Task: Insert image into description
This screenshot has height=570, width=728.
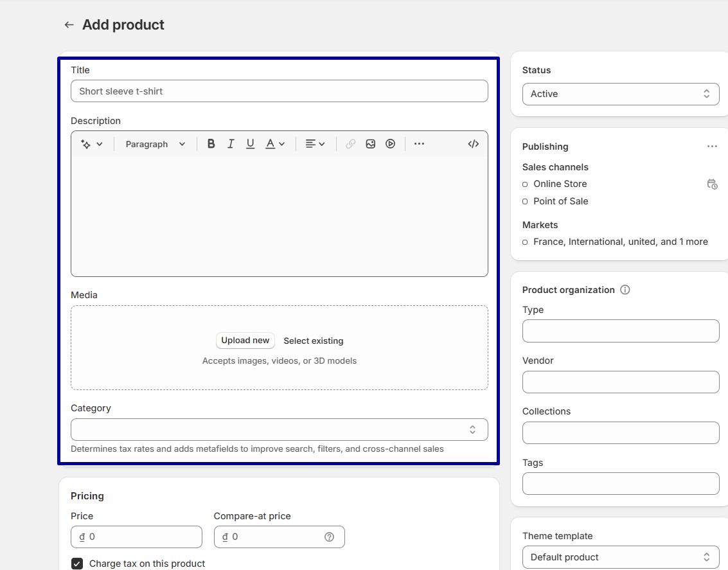Action: click(371, 144)
